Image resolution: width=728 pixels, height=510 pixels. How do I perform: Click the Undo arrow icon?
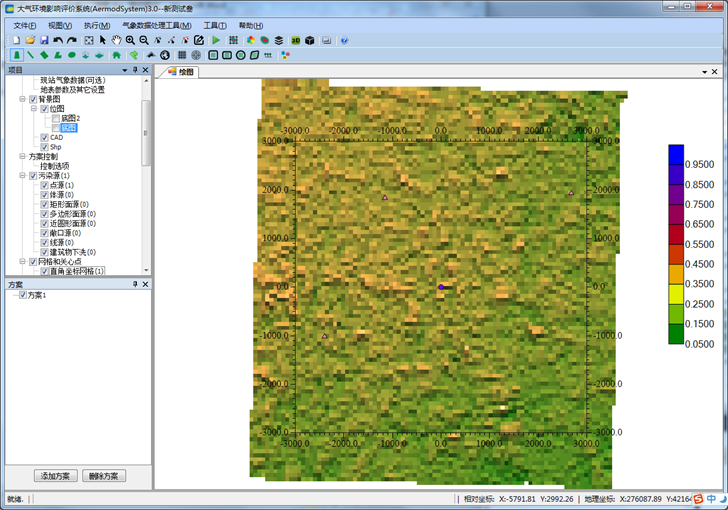point(58,40)
